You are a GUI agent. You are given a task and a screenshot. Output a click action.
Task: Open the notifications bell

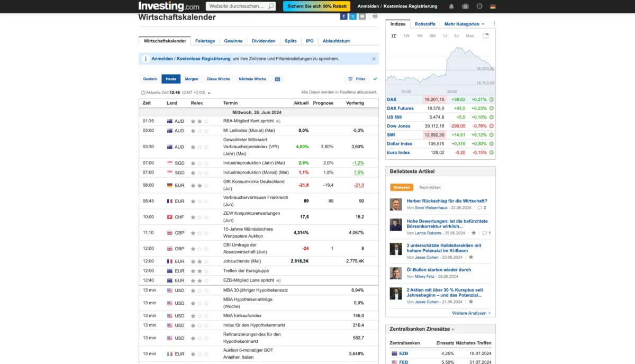pyautogui.click(x=451, y=6)
